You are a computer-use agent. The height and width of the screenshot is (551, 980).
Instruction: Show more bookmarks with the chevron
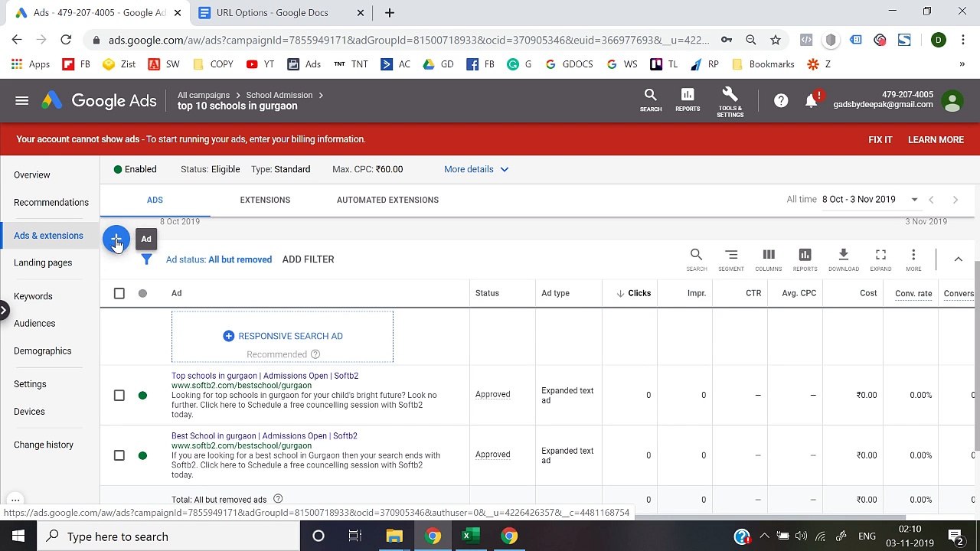[x=962, y=64]
